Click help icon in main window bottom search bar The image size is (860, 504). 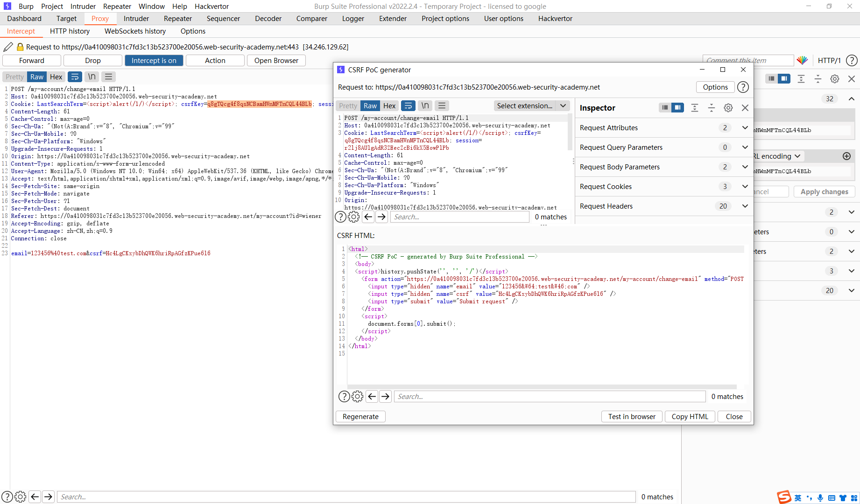7,497
